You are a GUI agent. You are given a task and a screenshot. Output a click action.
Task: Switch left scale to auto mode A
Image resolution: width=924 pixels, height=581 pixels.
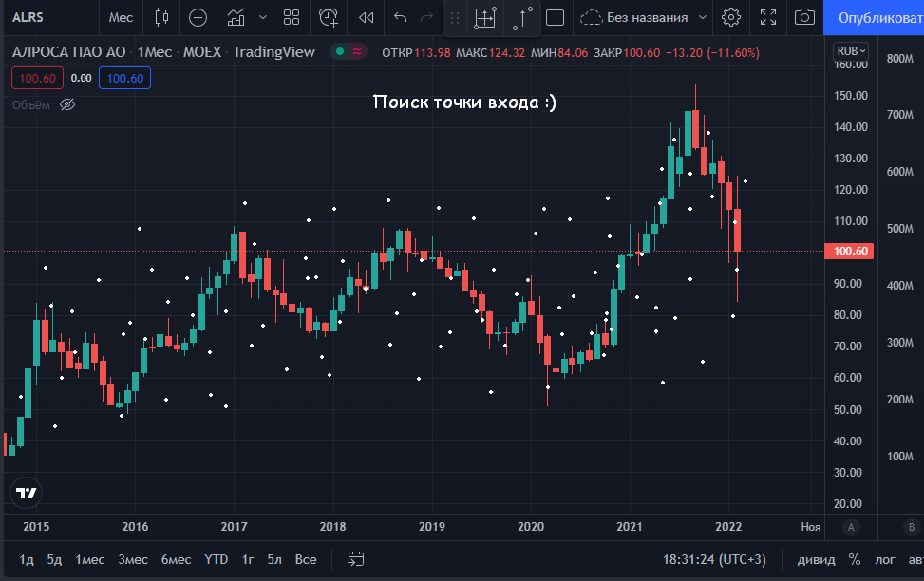[x=851, y=527]
